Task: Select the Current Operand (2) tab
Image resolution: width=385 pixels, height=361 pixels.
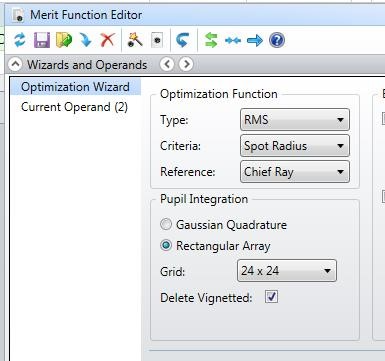Action: [74, 107]
